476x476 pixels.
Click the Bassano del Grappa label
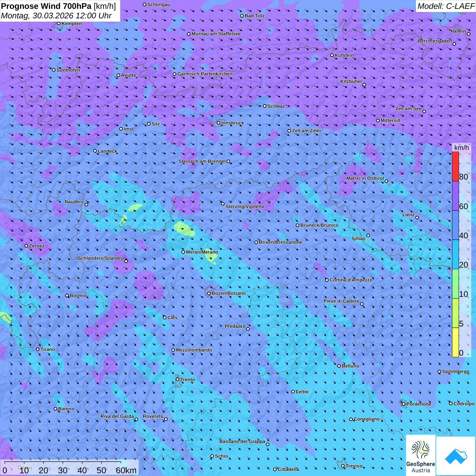tap(242, 441)
